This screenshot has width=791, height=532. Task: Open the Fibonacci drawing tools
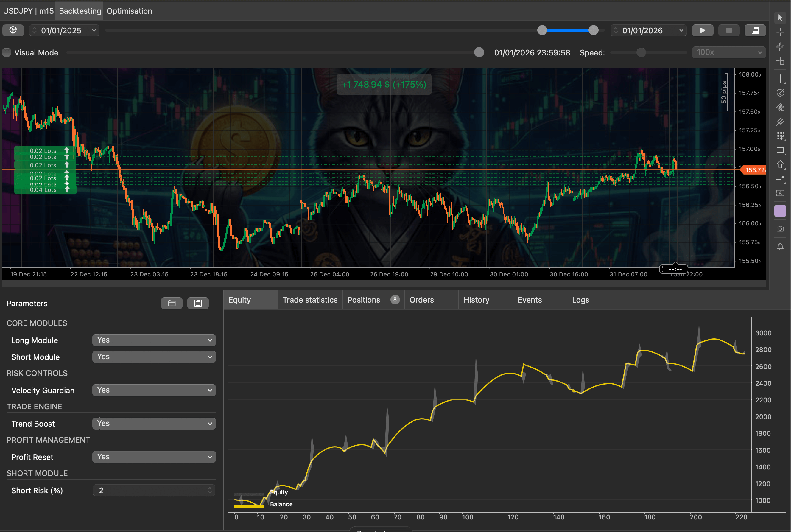click(x=780, y=136)
